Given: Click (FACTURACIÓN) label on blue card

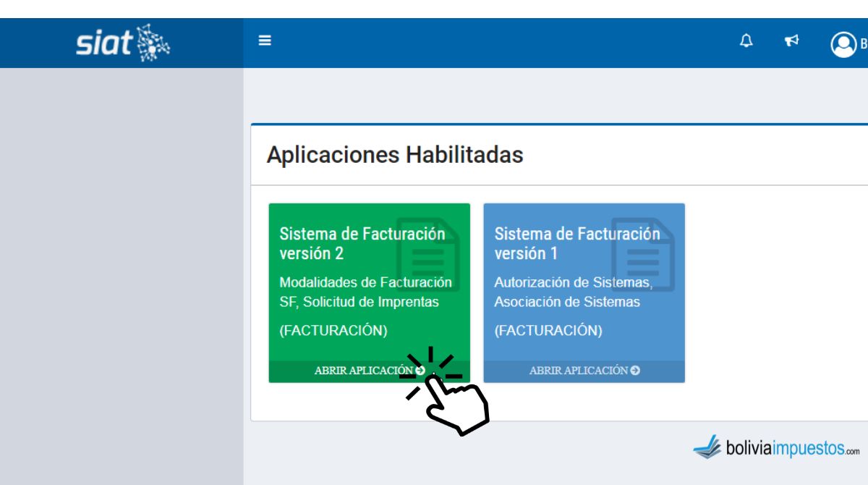Looking at the screenshot, I should tap(548, 330).
